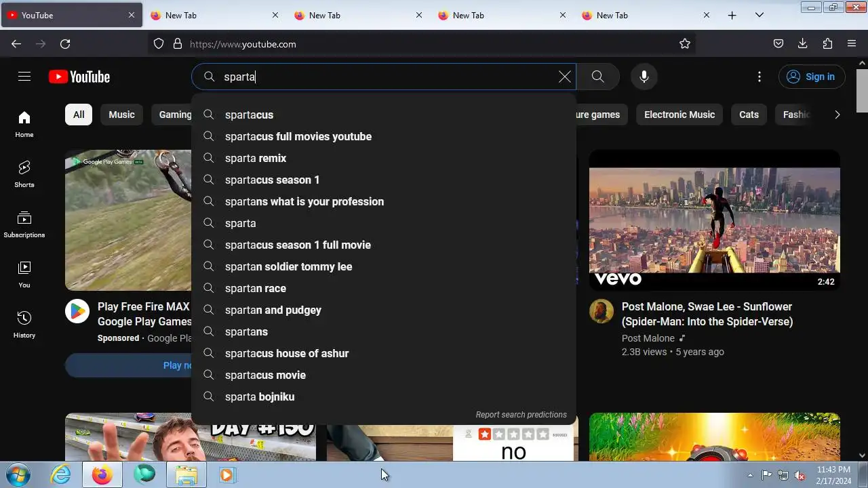Image resolution: width=868 pixels, height=488 pixels.
Task: Choose the 'sparta remix' suggestion
Action: 384,158
